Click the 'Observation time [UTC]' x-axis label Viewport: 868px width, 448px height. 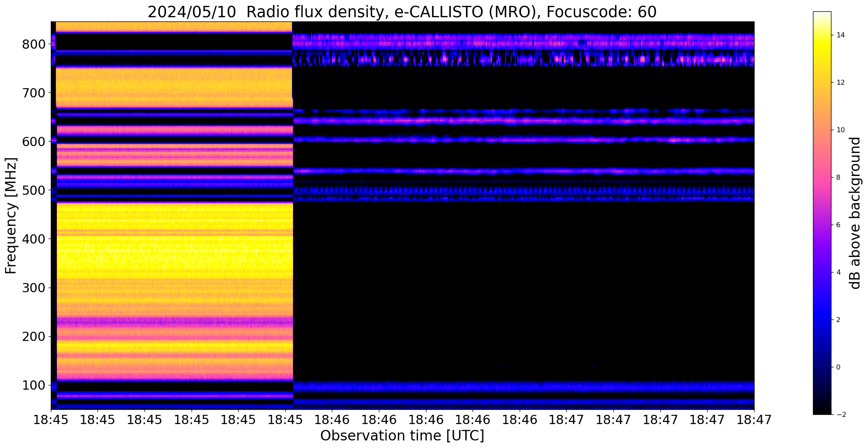tap(402, 435)
